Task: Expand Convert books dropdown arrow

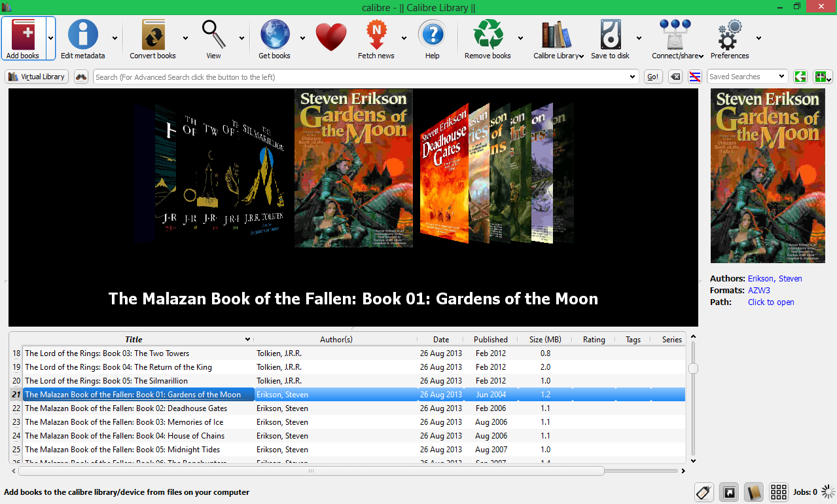Action: (185, 38)
